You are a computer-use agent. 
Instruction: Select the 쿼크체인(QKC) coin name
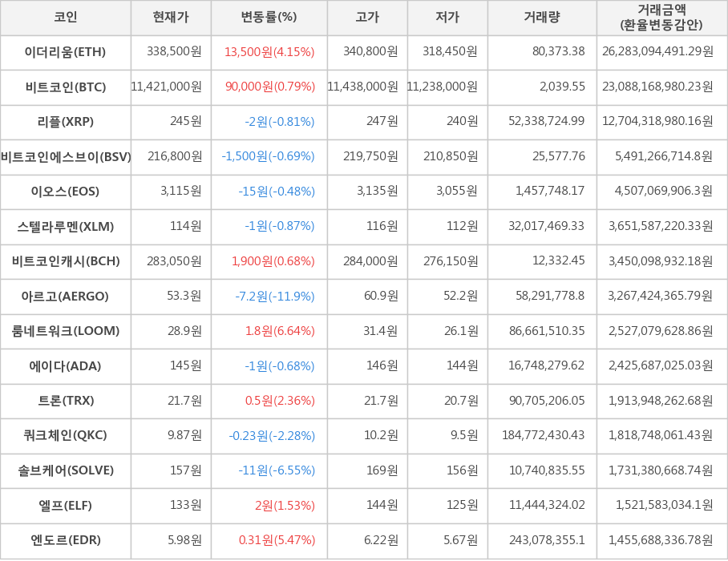tap(66, 436)
